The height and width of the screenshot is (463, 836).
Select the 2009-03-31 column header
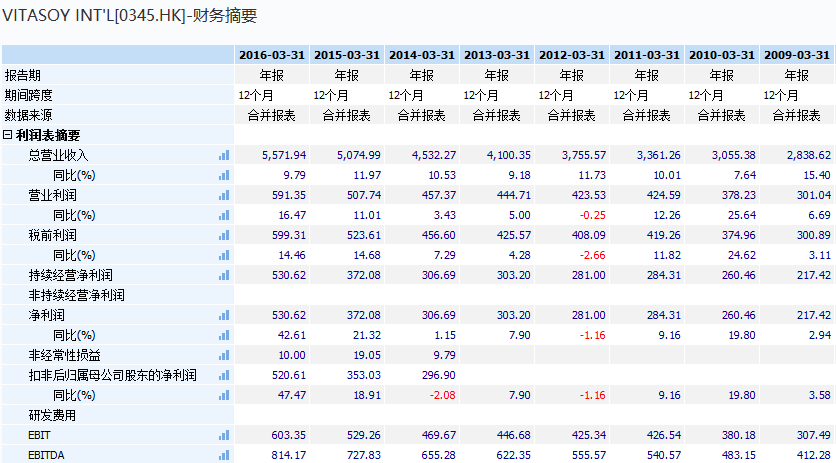point(797,55)
